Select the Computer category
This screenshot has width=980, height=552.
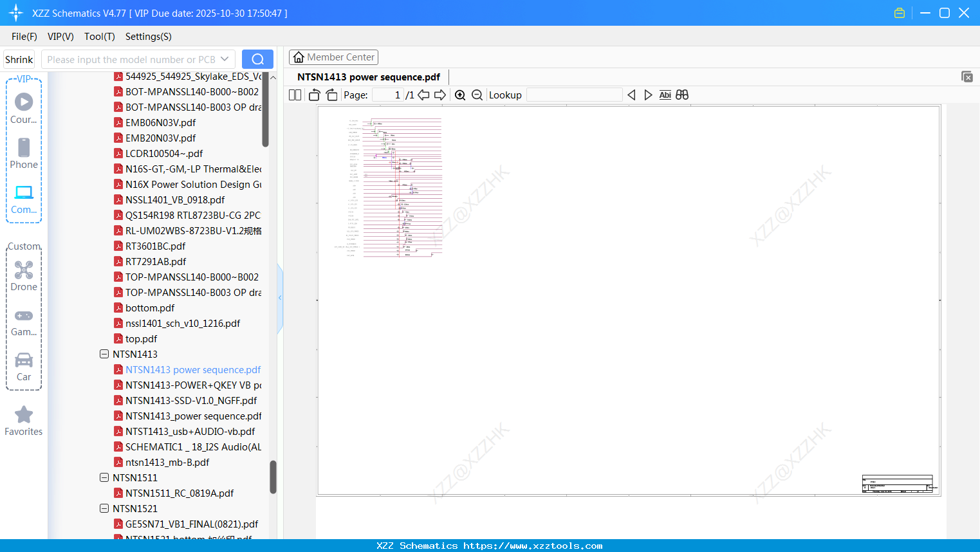(24, 199)
